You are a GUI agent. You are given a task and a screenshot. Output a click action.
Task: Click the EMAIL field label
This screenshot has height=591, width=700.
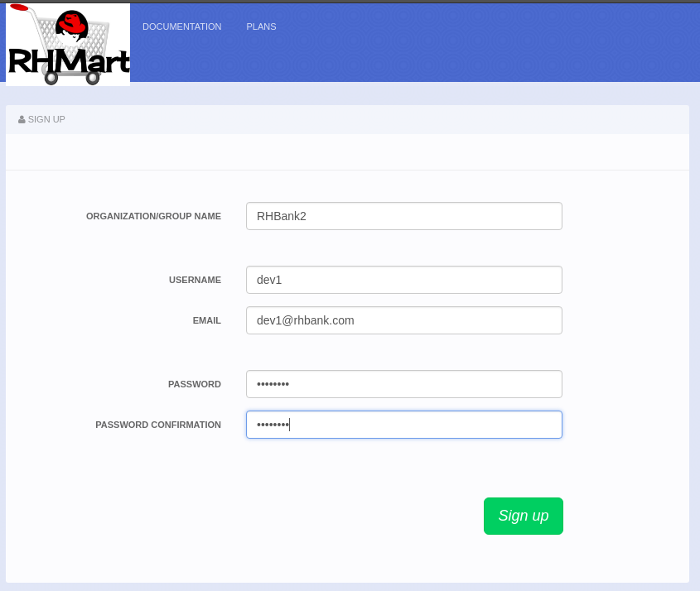[x=206, y=320]
